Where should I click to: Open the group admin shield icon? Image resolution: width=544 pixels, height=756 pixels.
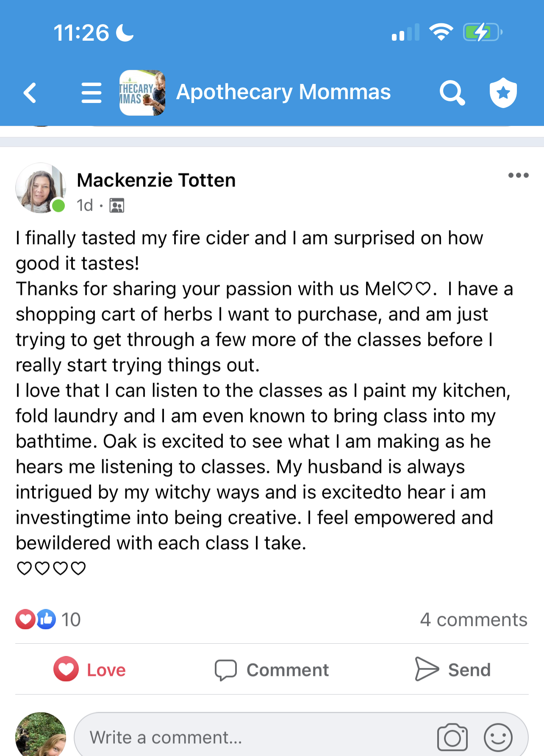click(x=503, y=93)
